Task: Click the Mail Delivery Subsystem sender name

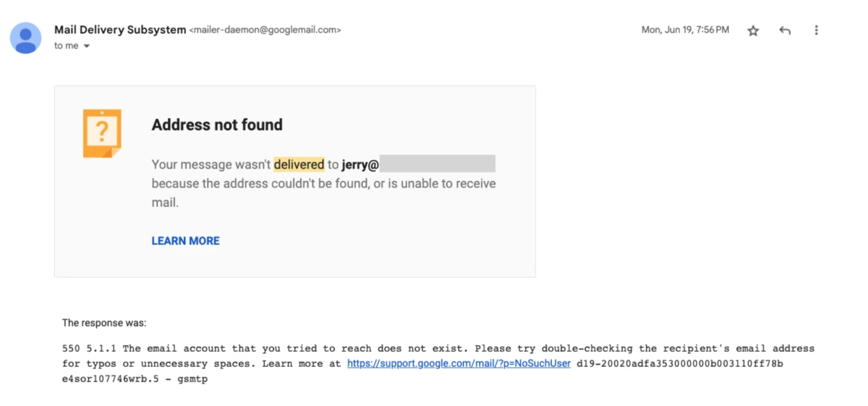Action: click(119, 30)
